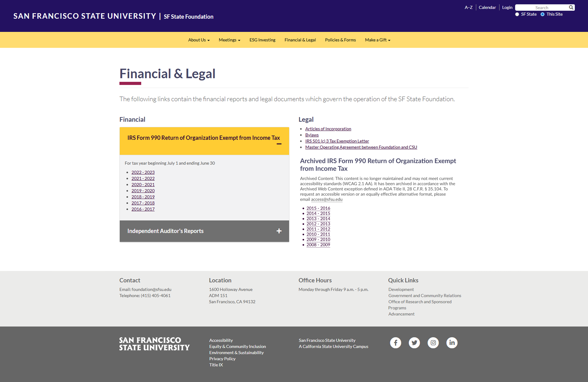588x382 pixels.
Task: Click the search magnifier icon
Action: pos(571,7)
